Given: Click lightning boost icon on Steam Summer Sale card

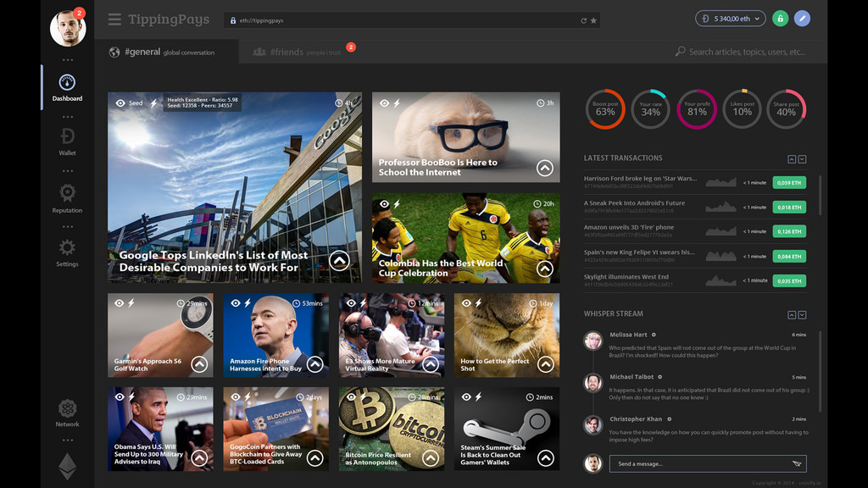Looking at the screenshot, I should point(478,396).
